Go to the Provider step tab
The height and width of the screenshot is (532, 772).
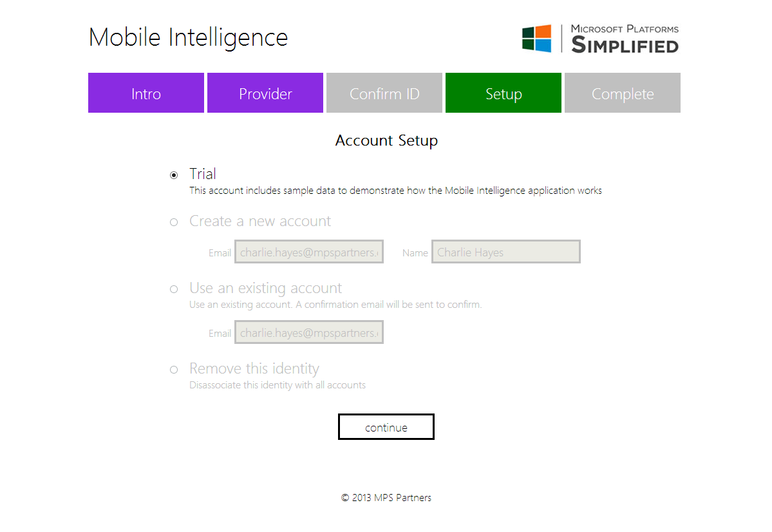click(265, 93)
